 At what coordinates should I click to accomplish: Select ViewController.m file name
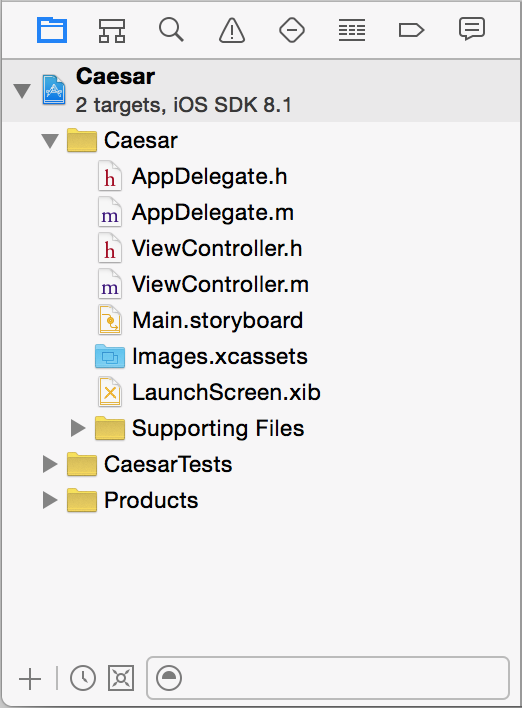coord(220,284)
